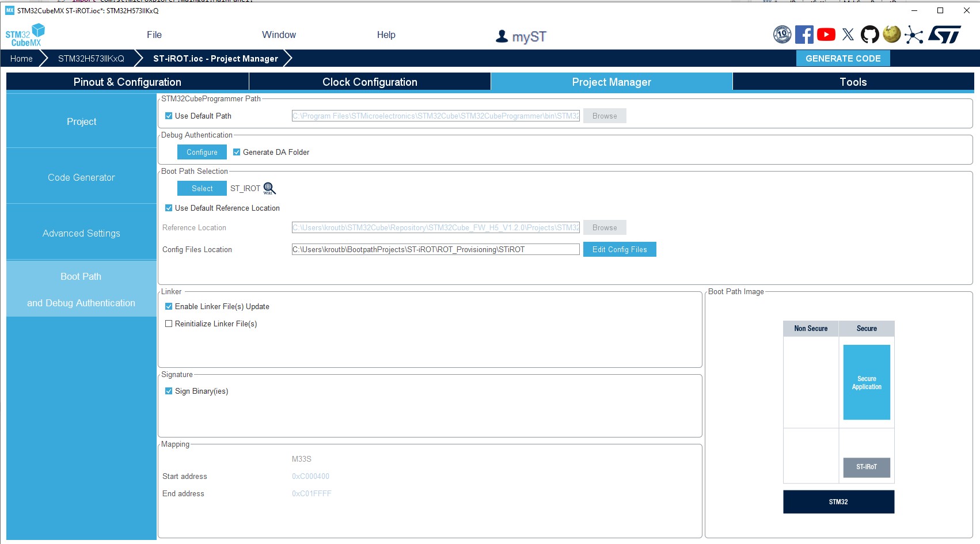This screenshot has height=544, width=980.
Task: Open the wiki globe icon in header
Action: coord(892,35)
